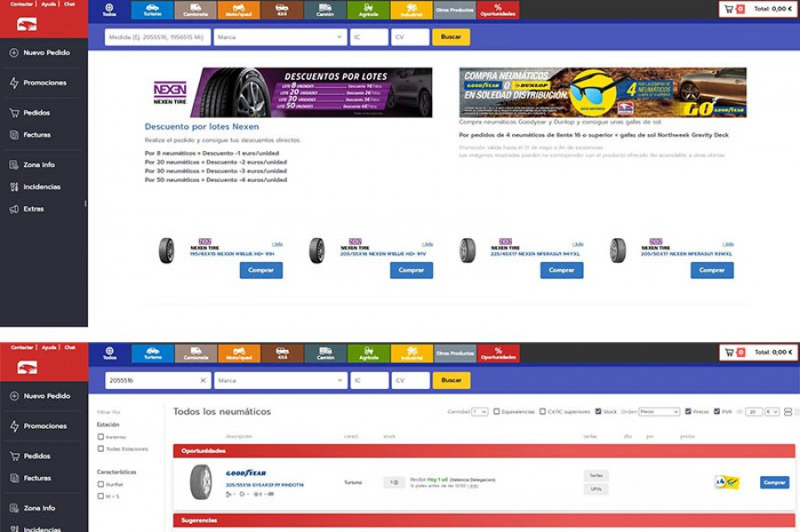Uncheck the Precio checkbox
Image resolution: width=800 pixels, height=532 pixels.
click(688, 411)
